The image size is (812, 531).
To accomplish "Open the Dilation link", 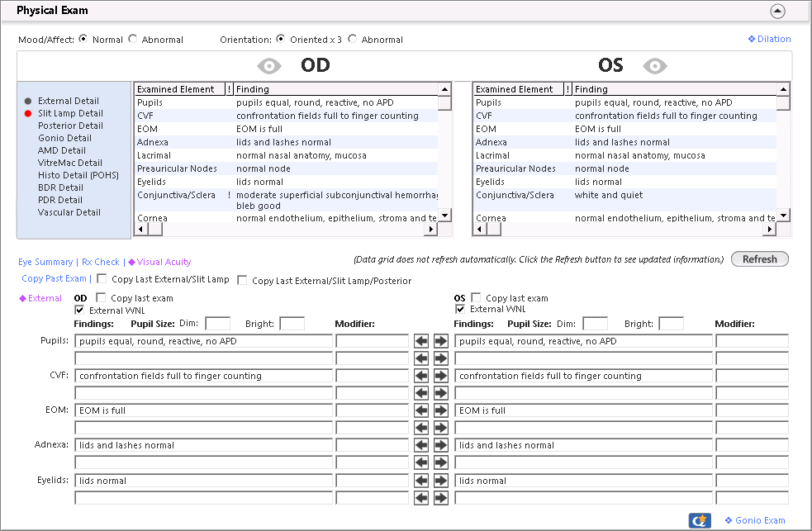I will click(770, 39).
